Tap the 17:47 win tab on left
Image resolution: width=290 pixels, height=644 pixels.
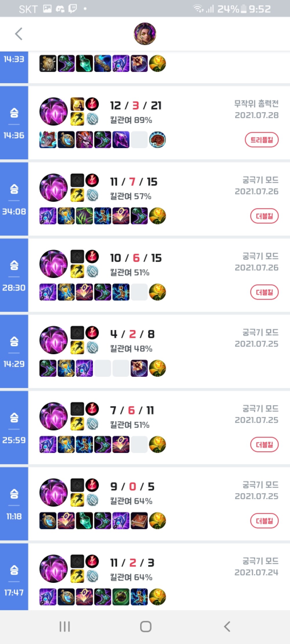pos(14,577)
